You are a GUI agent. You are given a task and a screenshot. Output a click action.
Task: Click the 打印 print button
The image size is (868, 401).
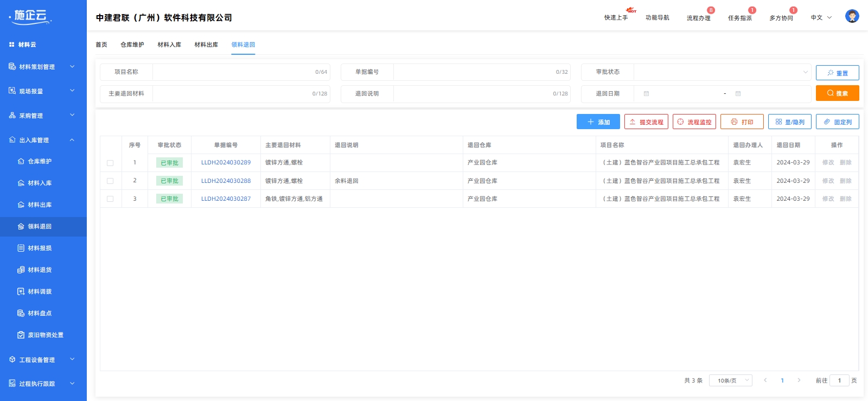click(x=742, y=122)
